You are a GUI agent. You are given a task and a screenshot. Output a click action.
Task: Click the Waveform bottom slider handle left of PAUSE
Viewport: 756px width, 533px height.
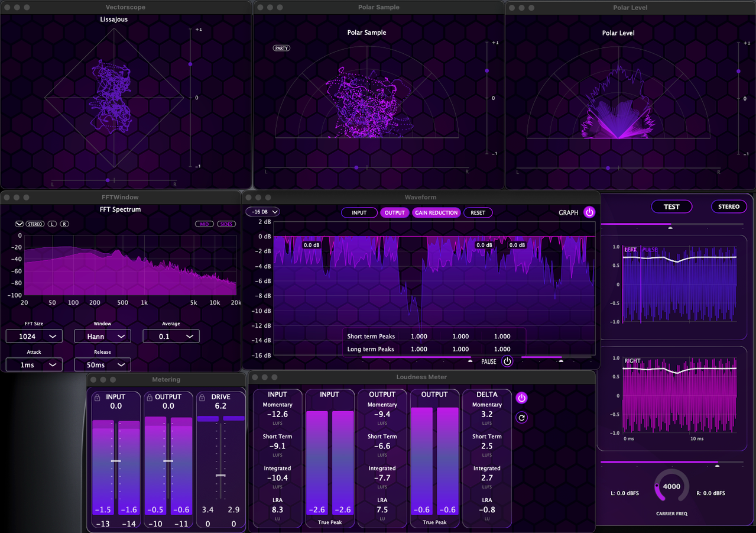click(x=471, y=360)
